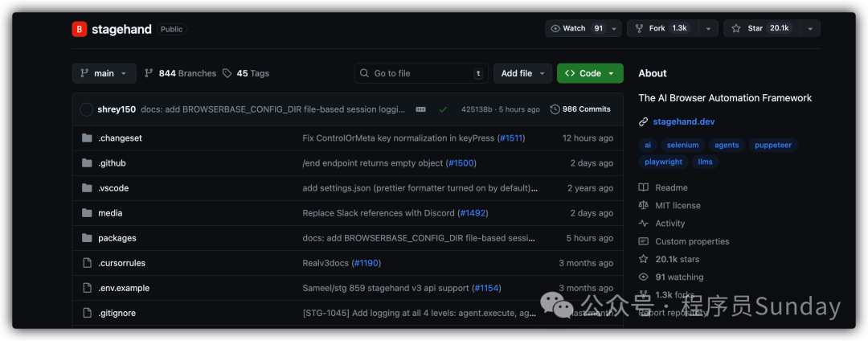Viewport: 868px width, 341px height.
Task: Expand the main branch dropdown
Action: coord(104,73)
